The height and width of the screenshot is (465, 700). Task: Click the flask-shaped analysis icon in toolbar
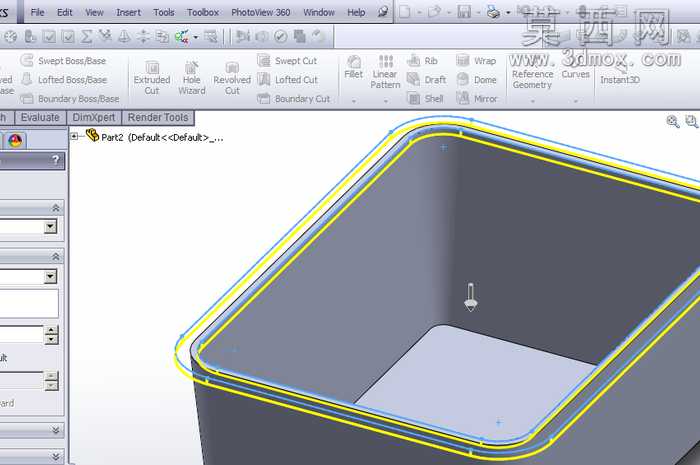[124, 37]
